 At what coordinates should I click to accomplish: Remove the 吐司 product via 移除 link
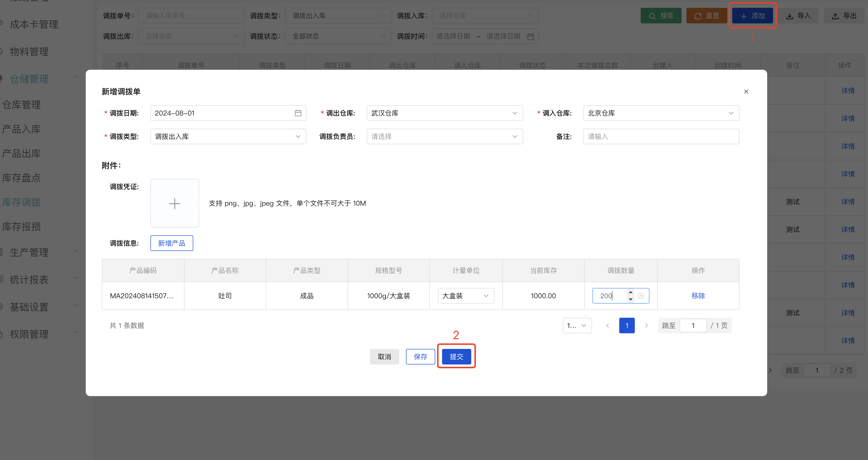698,296
